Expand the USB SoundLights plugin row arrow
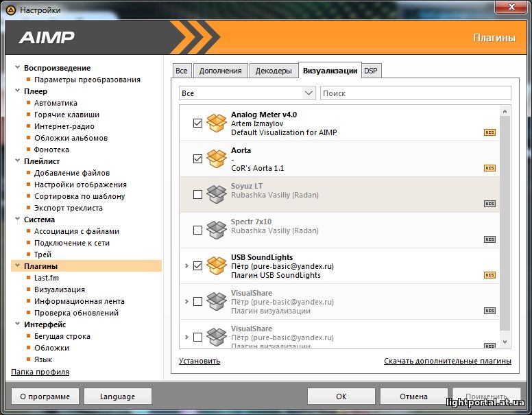The image size is (532, 415). (x=186, y=266)
